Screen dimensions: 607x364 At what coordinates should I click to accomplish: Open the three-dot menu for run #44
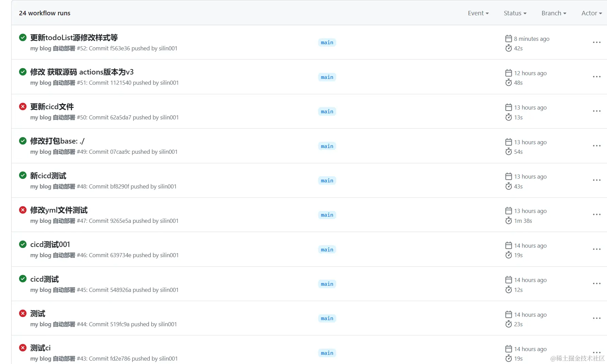pyautogui.click(x=596, y=318)
